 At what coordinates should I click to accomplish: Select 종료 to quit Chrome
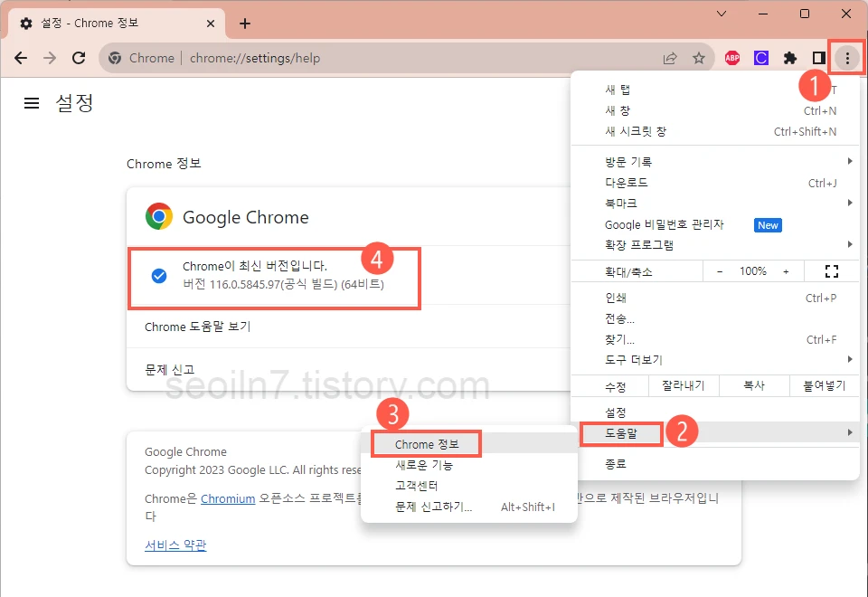coord(714,463)
